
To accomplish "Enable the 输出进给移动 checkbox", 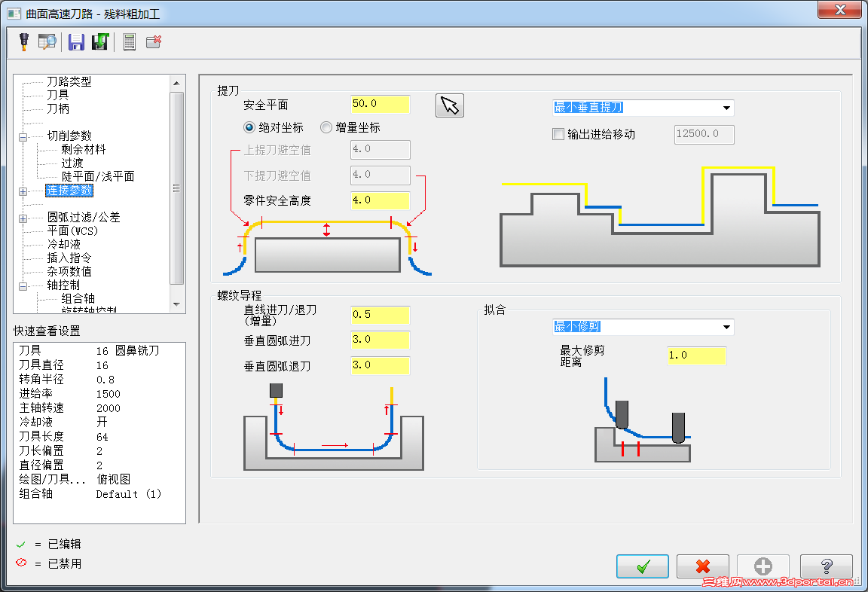I will point(558,133).
